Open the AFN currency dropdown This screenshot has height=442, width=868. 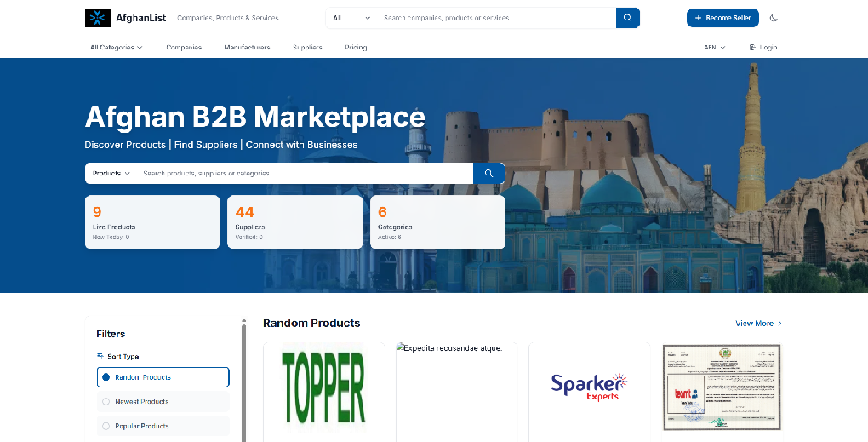pos(714,48)
